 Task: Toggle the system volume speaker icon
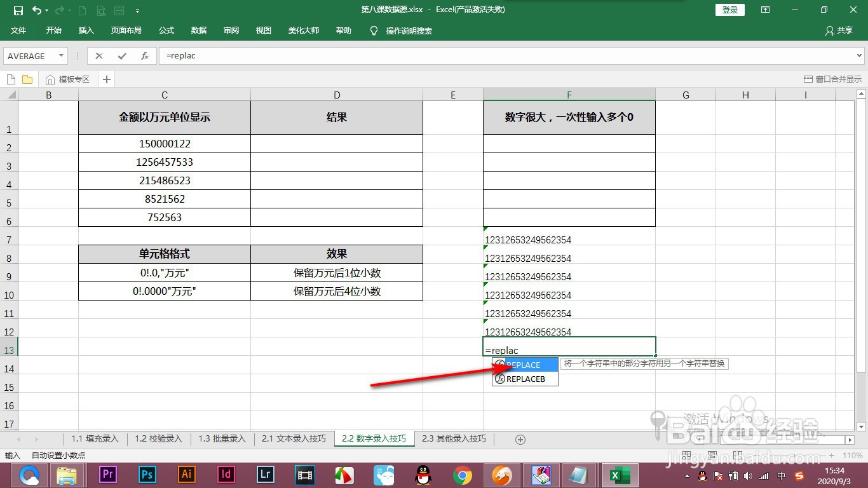(747, 475)
